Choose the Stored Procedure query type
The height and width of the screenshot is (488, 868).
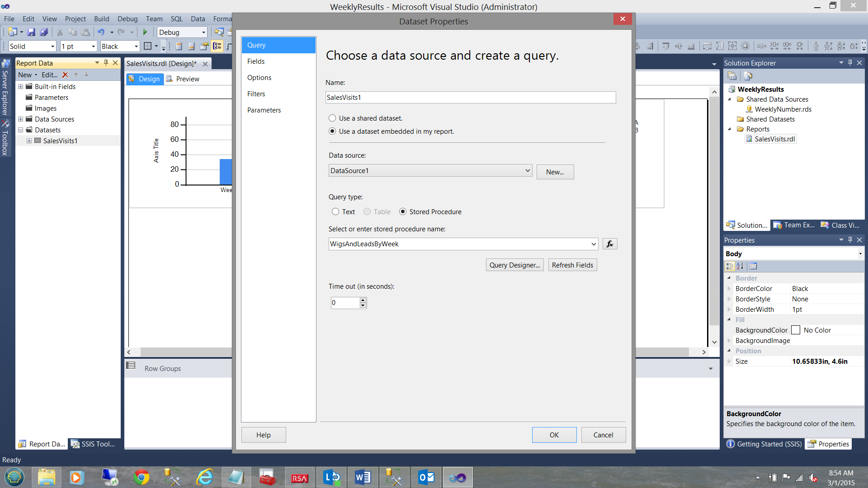pos(403,212)
